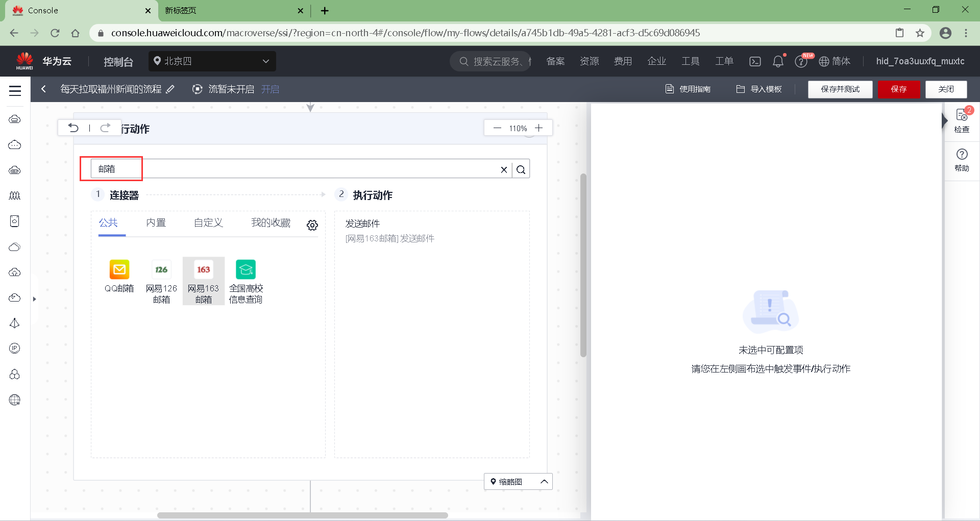Collapse the right configuration panel arrow

(944, 120)
